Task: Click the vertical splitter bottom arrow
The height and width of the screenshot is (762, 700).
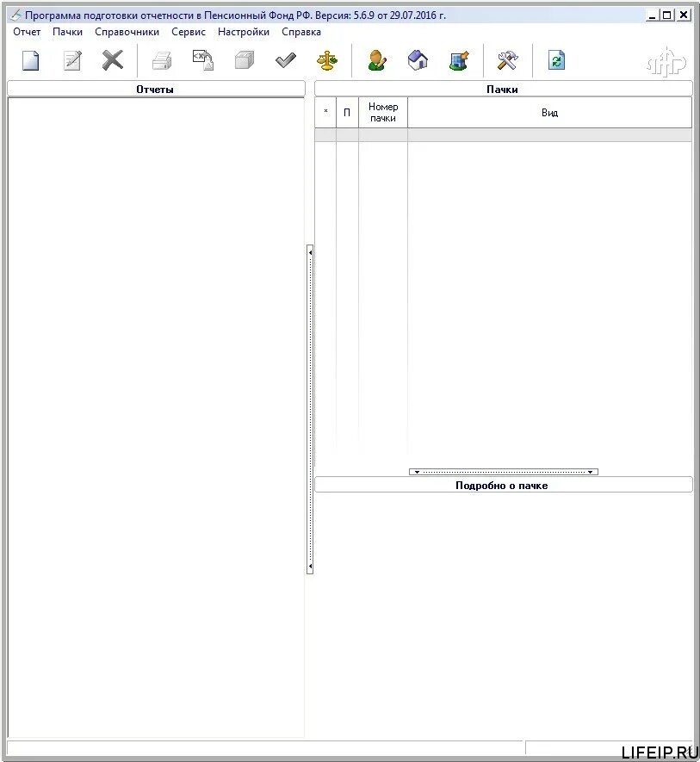Action: (x=310, y=567)
